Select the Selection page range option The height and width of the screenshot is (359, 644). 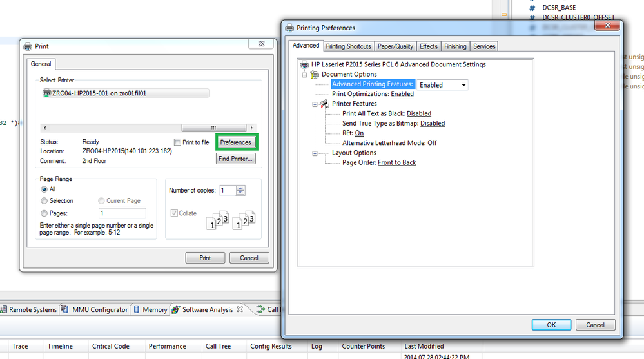pos(44,200)
